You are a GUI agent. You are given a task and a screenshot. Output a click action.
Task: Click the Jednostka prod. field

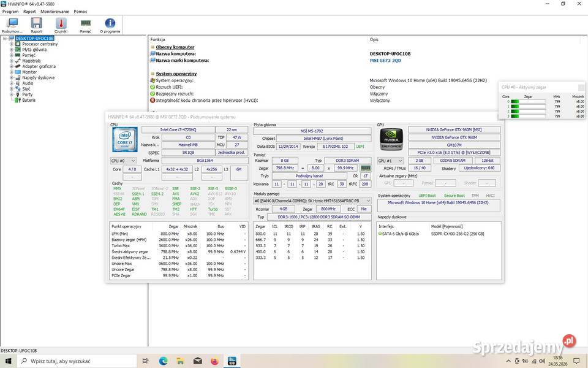tap(232, 153)
